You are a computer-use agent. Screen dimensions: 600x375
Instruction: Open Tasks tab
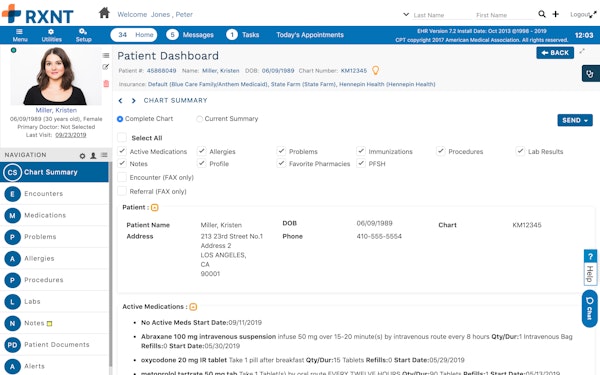243,35
